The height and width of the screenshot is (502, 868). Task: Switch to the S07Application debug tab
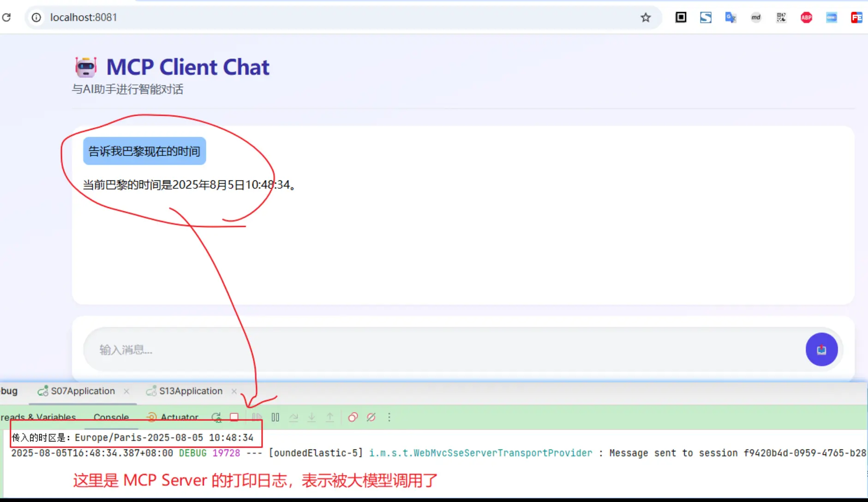click(x=83, y=391)
